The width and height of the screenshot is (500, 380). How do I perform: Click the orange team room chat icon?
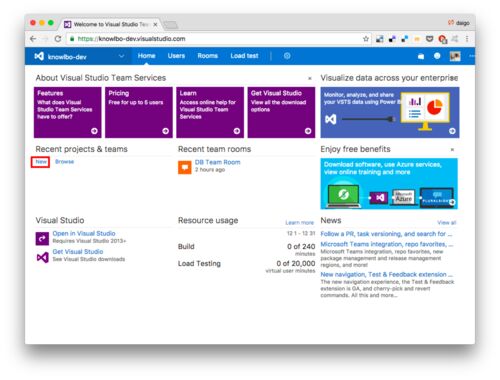click(x=185, y=167)
